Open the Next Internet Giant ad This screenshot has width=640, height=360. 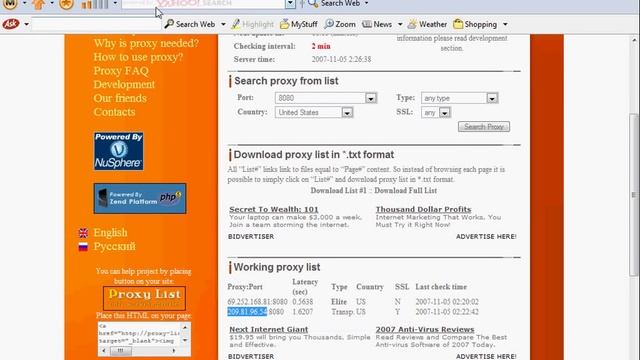[269, 329]
